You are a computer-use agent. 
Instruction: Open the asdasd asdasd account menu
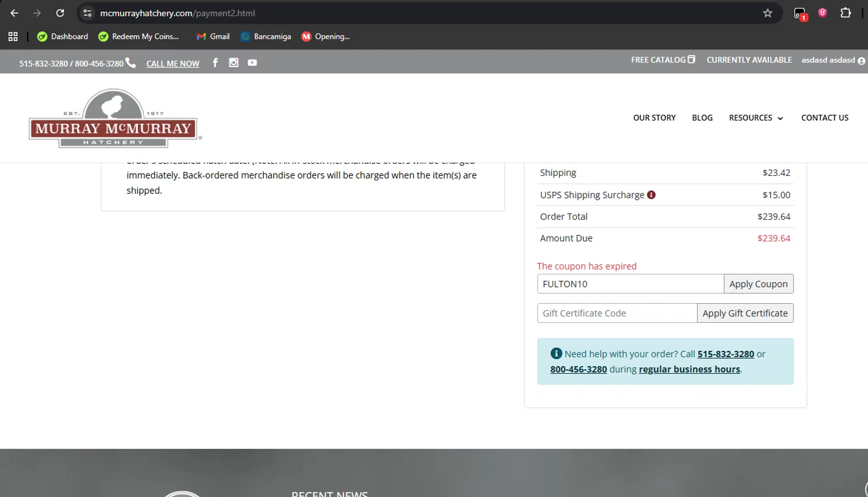(833, 60)
